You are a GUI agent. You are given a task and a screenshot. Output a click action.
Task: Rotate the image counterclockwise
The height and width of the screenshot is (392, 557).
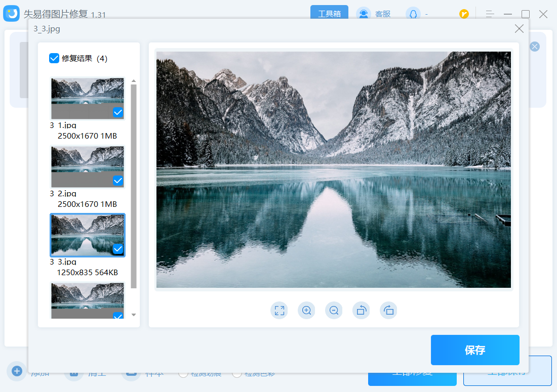[x=361, y=311]
